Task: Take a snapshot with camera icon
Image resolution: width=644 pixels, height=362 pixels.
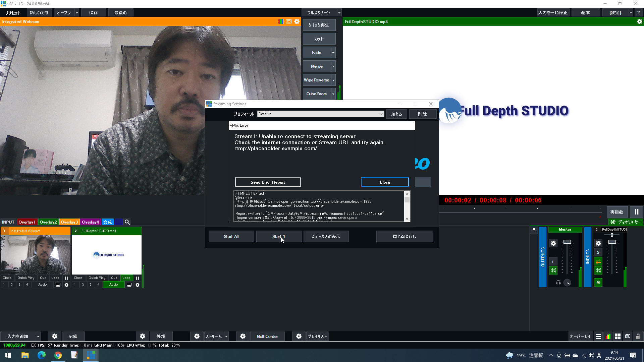Action: pos(628,337)
